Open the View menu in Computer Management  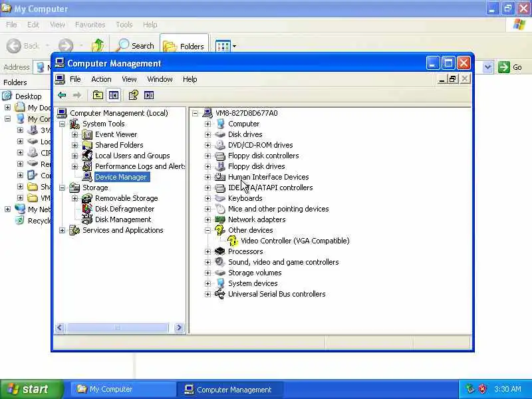pos(129,79)
